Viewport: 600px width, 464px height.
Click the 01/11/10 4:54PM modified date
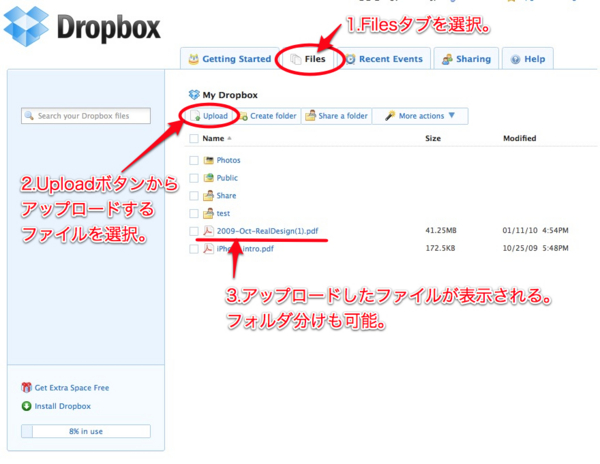535,230
